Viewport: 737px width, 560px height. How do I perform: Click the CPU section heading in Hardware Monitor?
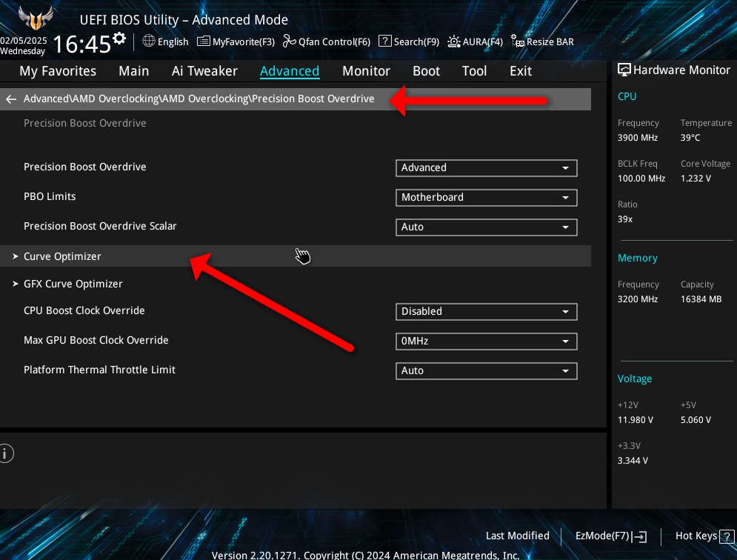pyautogui.click(x=627, y=96)
